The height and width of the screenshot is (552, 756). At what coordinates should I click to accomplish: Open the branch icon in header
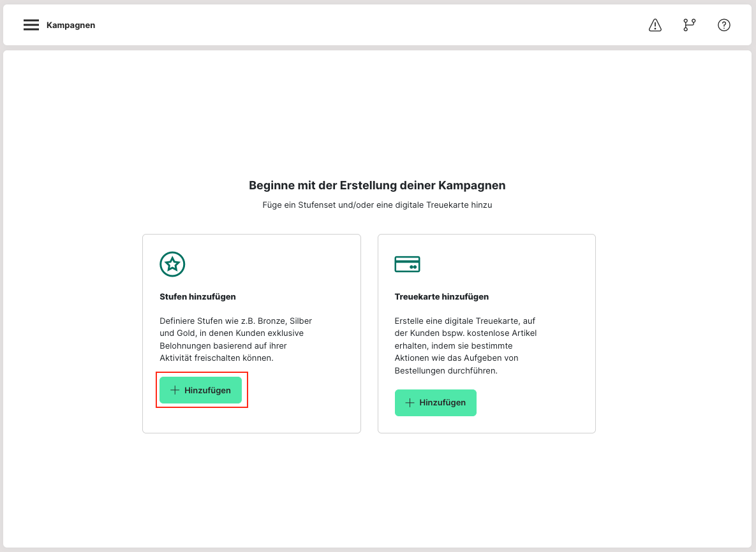point(689,25)
